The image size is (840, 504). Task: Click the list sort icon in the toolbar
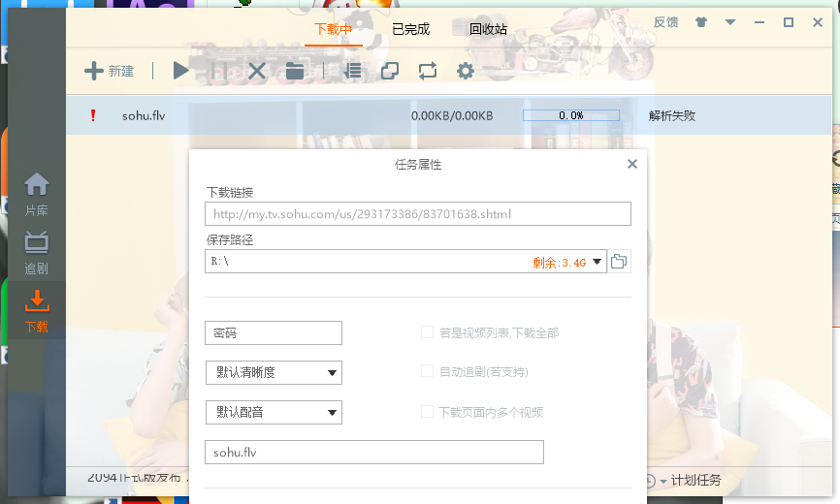(x=353, y=71)
